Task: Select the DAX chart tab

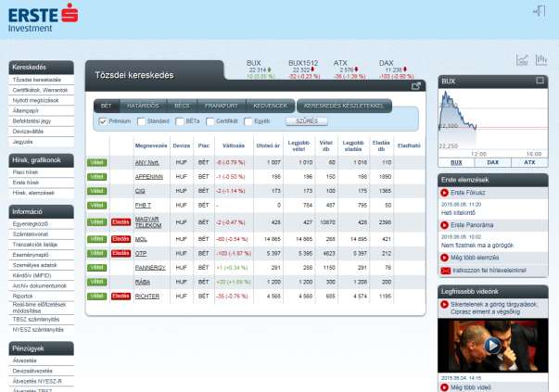Action: pos(492,162)
